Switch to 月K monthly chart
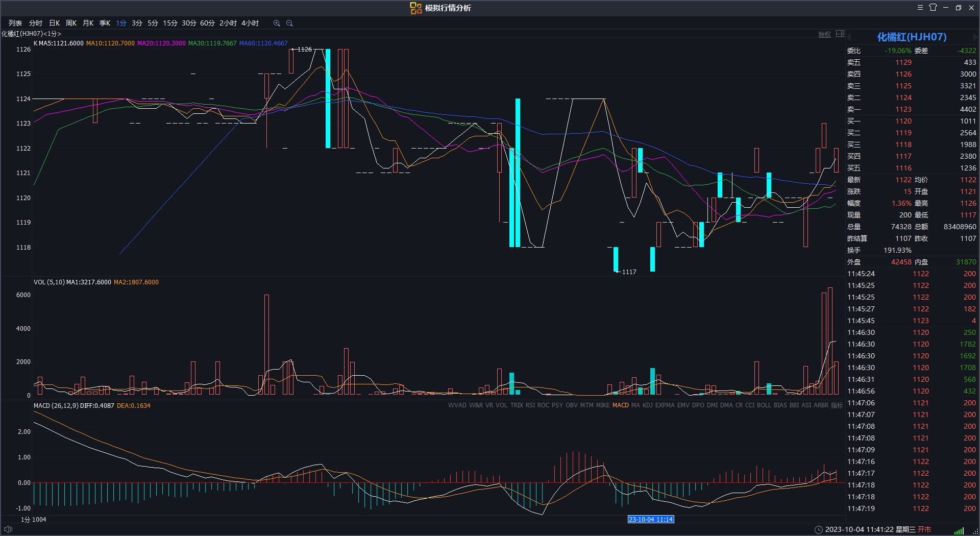Screen dimensions: 980x536 tap(88, 23)
